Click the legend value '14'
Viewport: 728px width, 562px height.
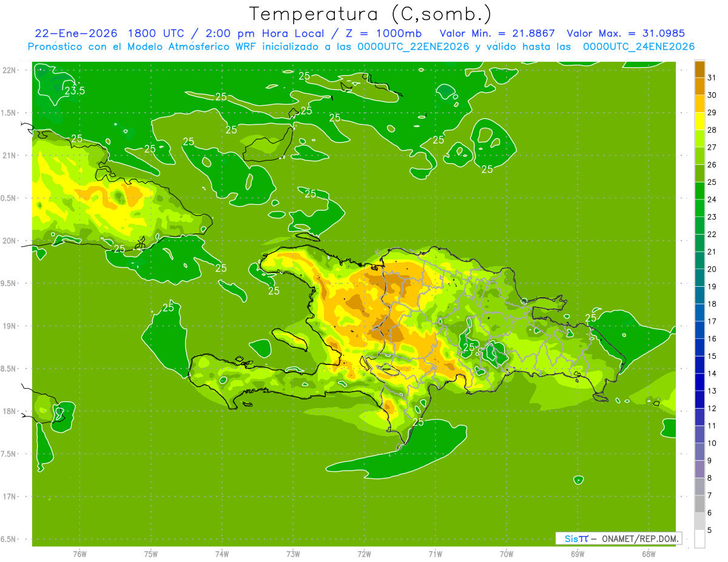712,374
